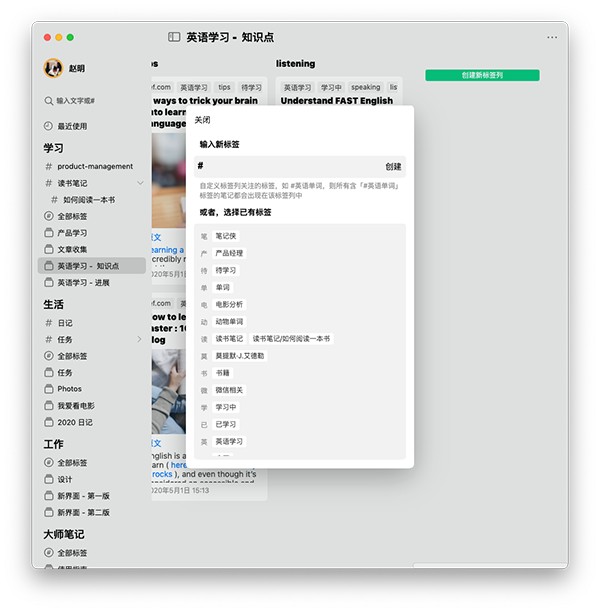Viewport: 600px width, 611px height.
Task: Click the notebook icon beside Photos
Action: (48, 389)
